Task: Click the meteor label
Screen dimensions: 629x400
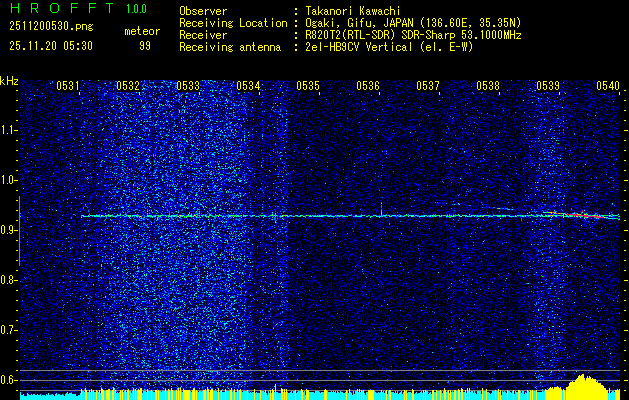Action: (142, 31)
